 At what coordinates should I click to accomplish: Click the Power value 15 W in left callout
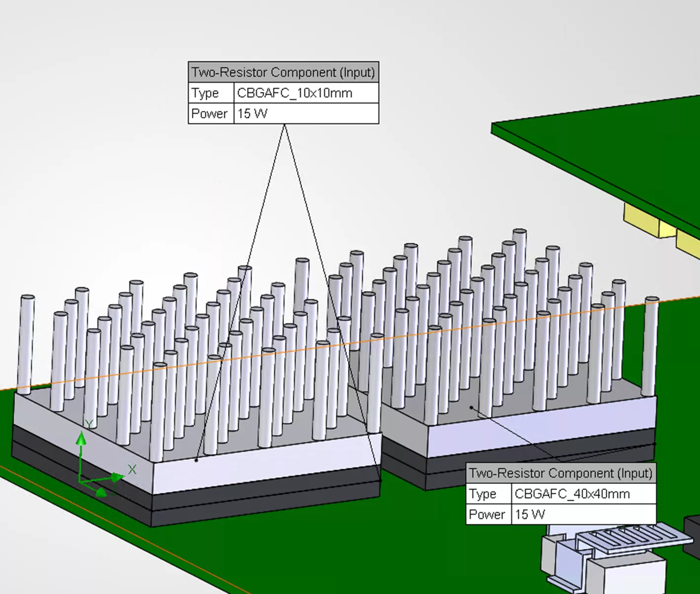252,113
